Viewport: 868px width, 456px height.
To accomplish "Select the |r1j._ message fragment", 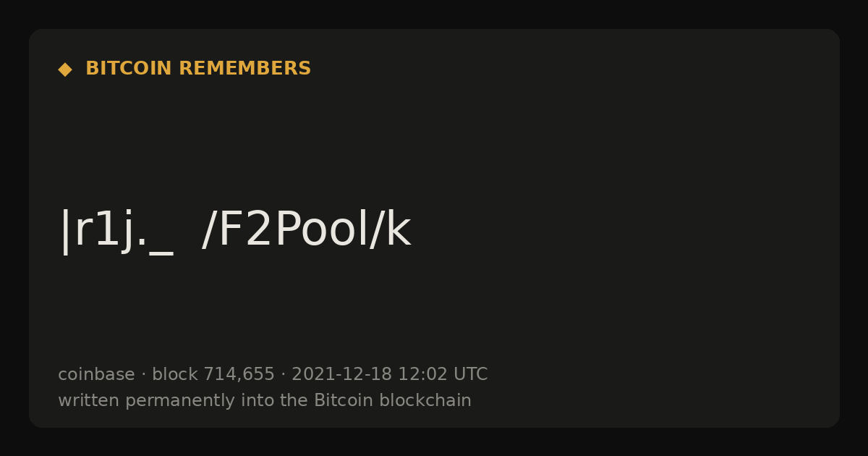I will [116, 231].
